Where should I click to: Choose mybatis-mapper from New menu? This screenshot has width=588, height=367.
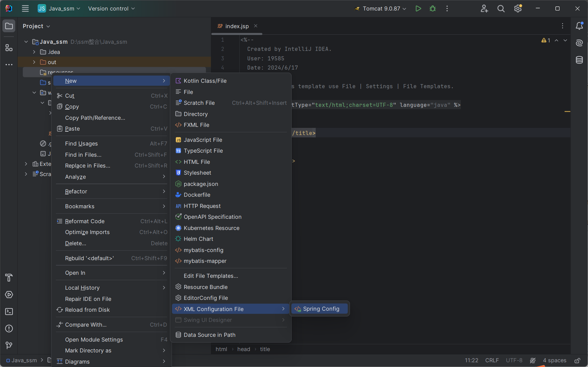(205, 261)
